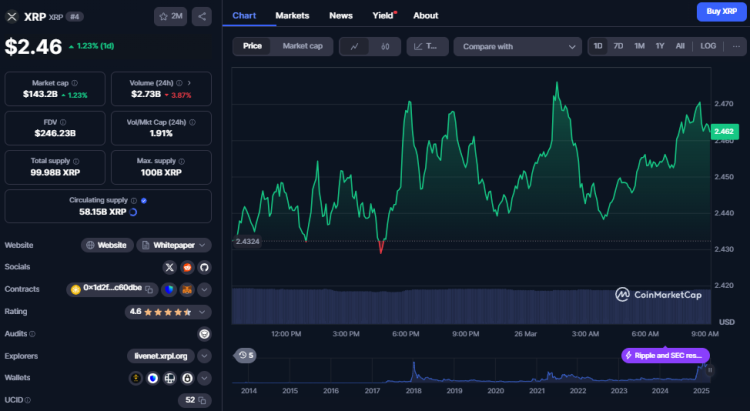The width and height of the screenshot is (750, 411).
Task: Click the blue shield icon in Contracts
Action: point(169,289)
